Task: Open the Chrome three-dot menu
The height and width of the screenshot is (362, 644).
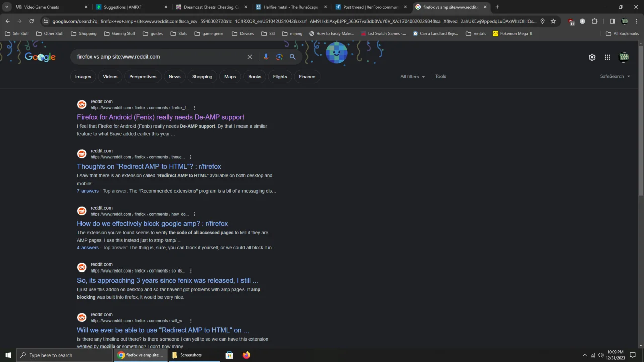Action: pyautogui.click(x=636, y=21)
